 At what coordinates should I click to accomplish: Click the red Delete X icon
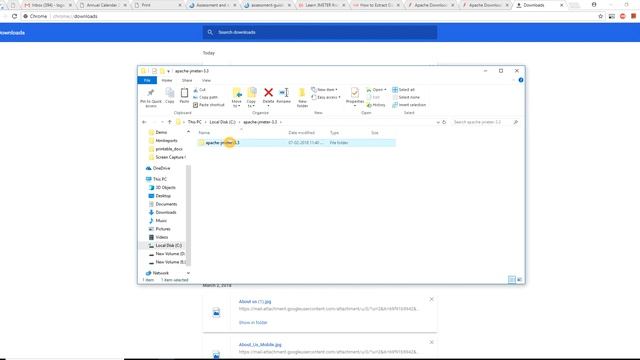(x=268, y=93)
